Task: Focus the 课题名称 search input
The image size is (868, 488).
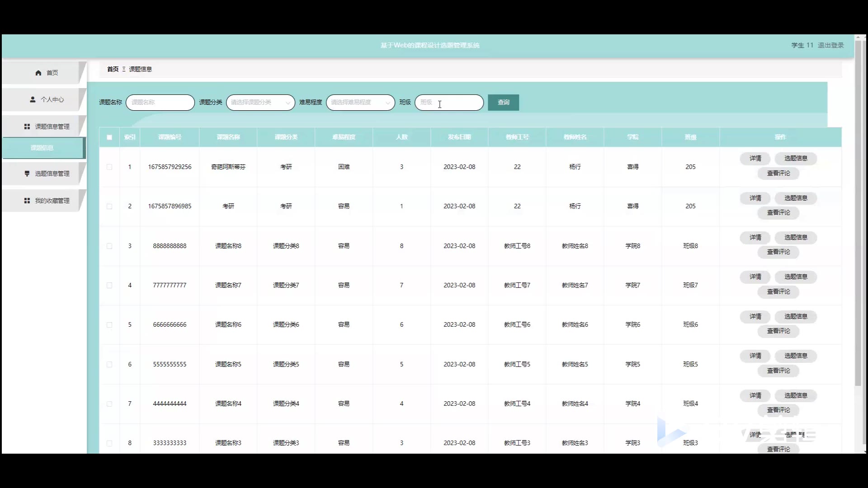Action: (160, 103)
